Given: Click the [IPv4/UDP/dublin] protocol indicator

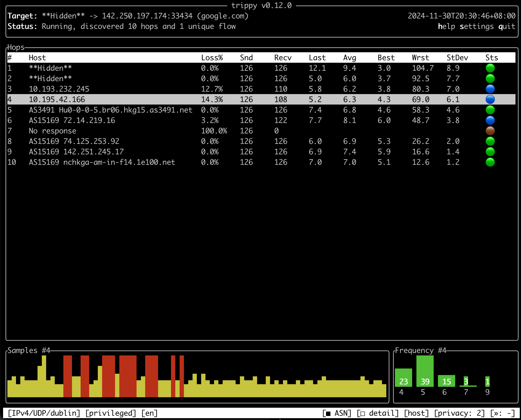Looking at the screenshot, I should tap(44, 413).
